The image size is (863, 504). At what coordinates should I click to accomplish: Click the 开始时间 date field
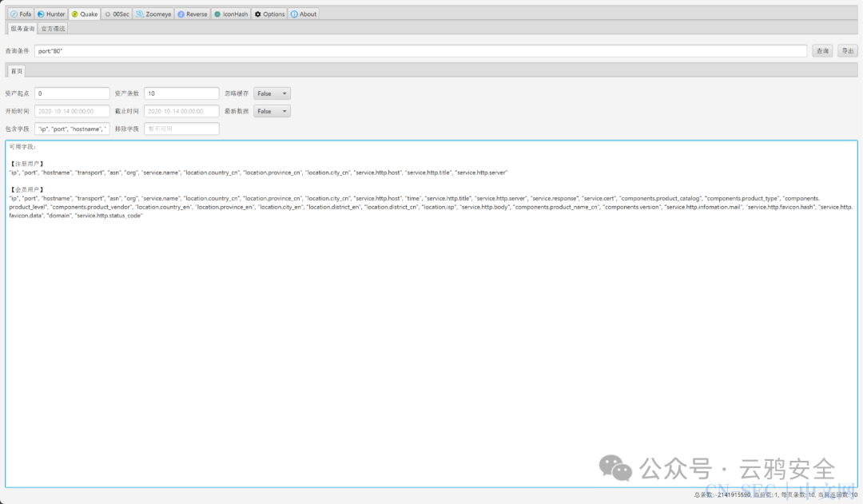pyautogui.click(x=72, y=111)
